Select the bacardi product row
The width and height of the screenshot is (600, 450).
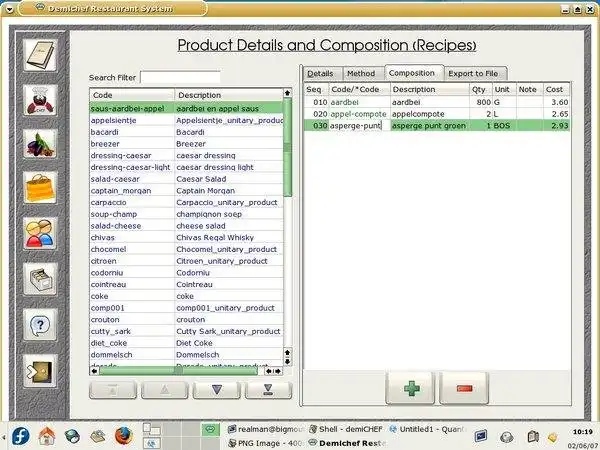[x=187, y=132]
